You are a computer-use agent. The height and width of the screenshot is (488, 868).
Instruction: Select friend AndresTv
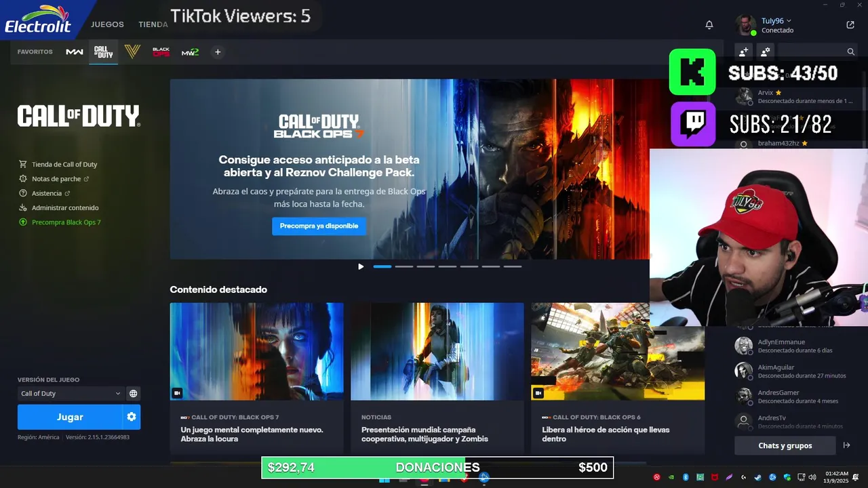point(797,422)
